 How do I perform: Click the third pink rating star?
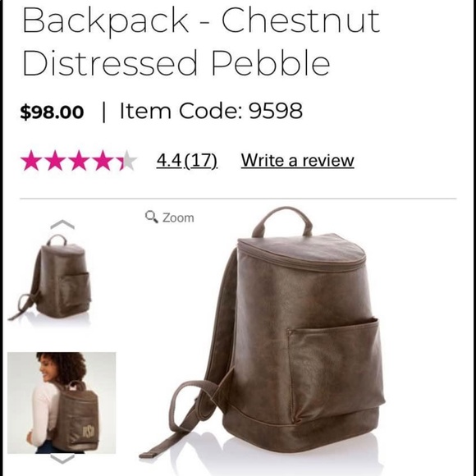(79, 160)
